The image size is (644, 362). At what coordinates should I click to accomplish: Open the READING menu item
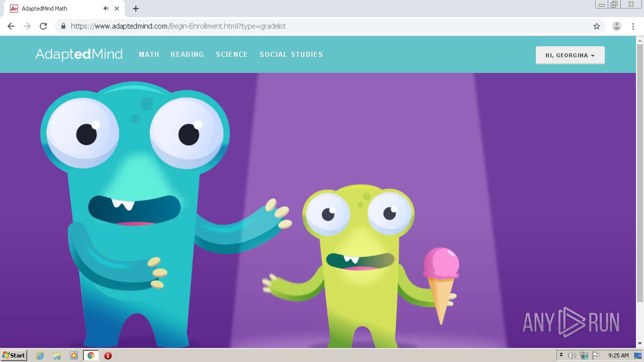187,54
